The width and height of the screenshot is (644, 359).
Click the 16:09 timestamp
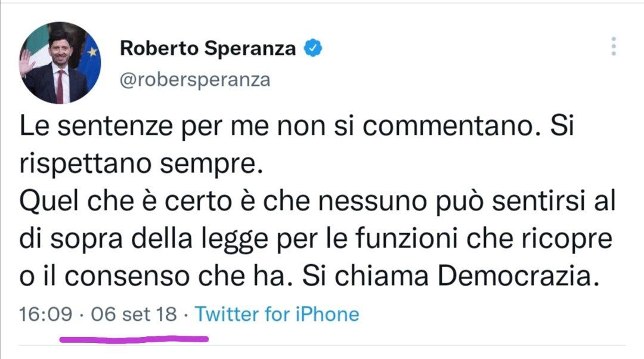45,314
